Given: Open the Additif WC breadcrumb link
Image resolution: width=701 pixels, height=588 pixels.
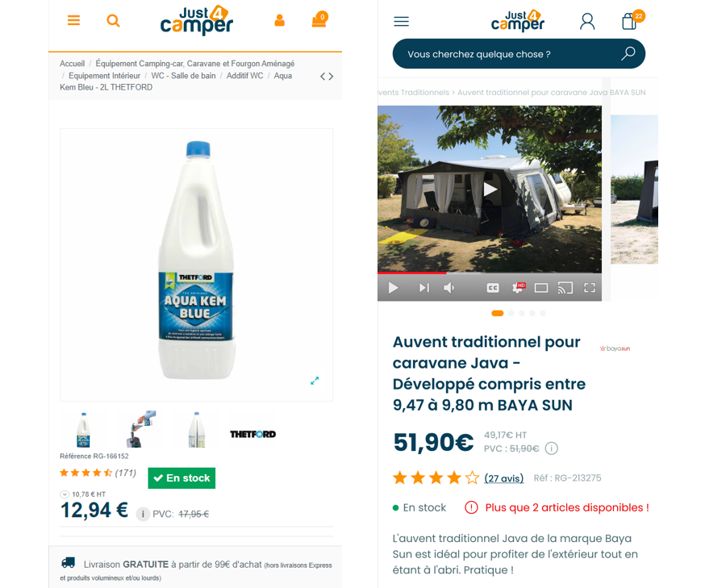Looking at the screenshot, I should [244, 76].
